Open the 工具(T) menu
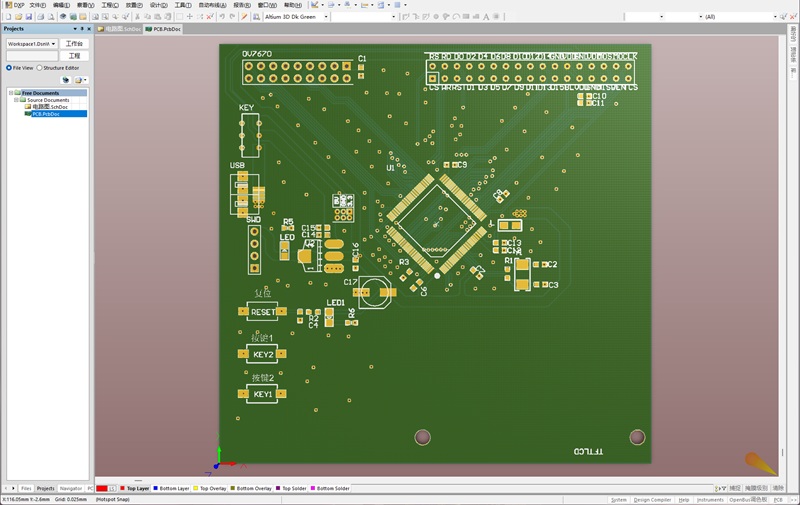The height and width of the screenshot is (505, 800). click(183, 5)
